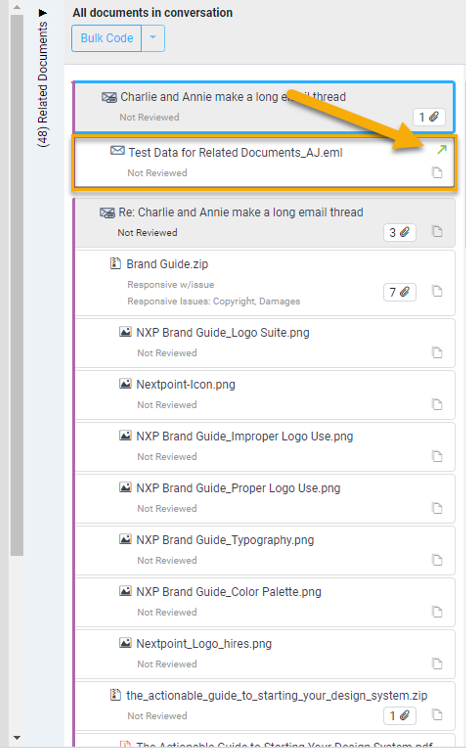Click the document icon for NXP Brand Guide_Logo Suite.png
The height and width of the screenshot is (748, 466).
coord(437,353)
